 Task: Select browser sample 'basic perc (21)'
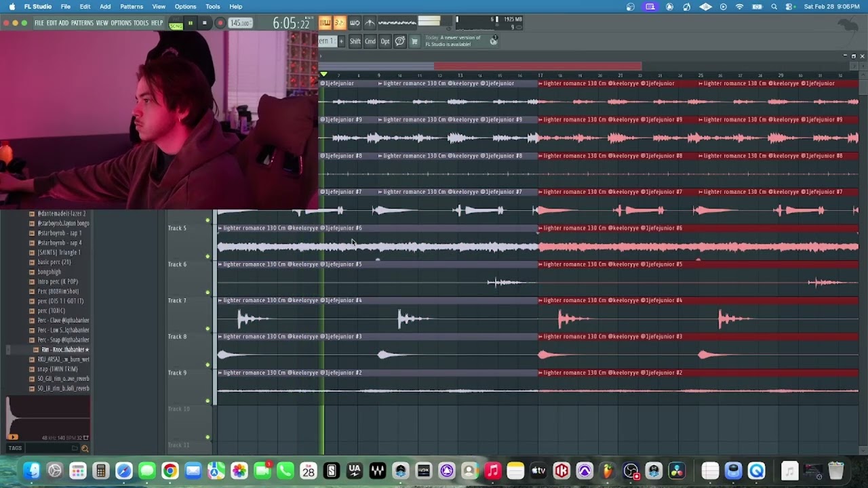pos(54,262)
